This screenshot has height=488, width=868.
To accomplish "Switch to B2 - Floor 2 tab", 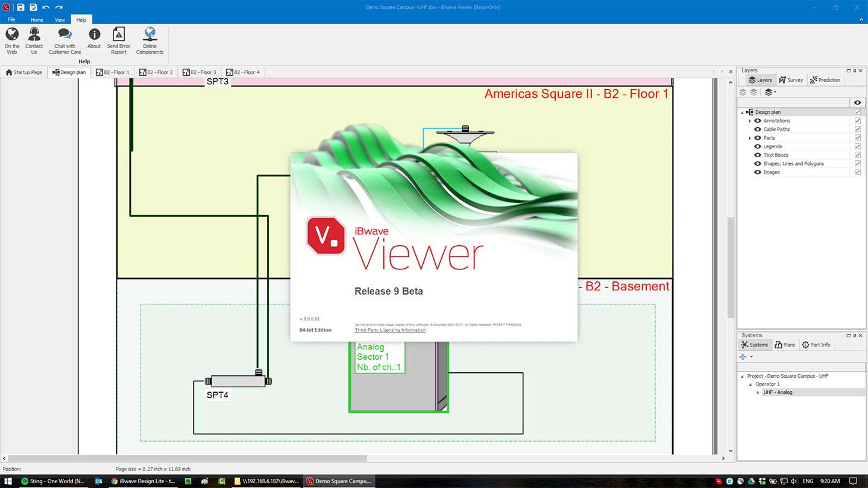I will [x=156, y=72].
